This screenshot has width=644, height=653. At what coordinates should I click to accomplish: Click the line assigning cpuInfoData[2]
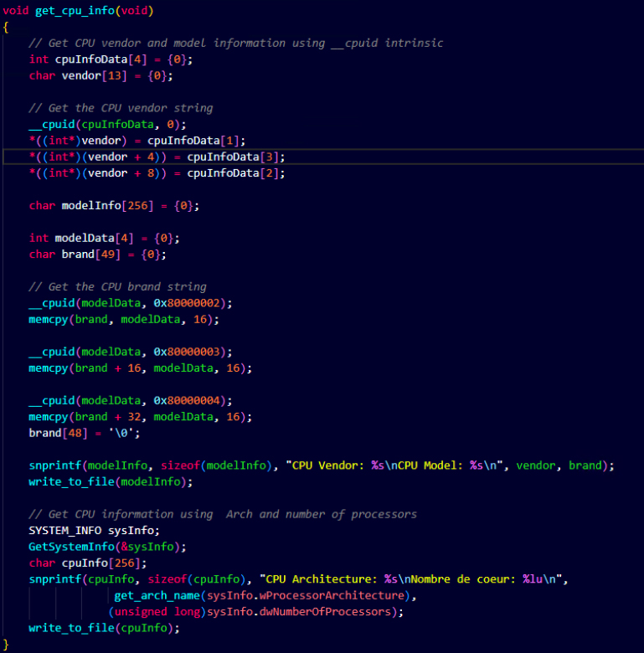point(157,173)
